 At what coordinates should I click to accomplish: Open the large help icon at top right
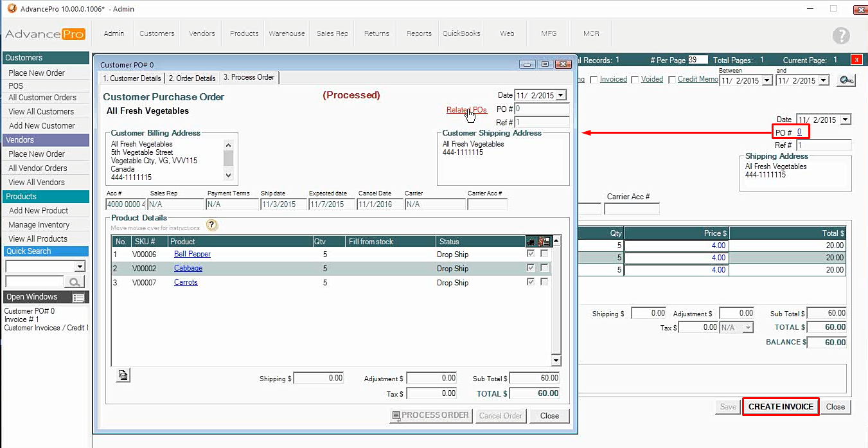[840, 36]
